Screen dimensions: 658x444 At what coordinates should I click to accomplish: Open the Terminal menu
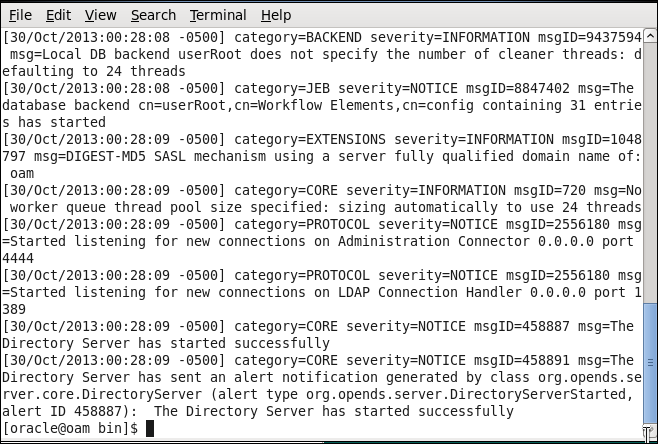[x=218, y=15]
